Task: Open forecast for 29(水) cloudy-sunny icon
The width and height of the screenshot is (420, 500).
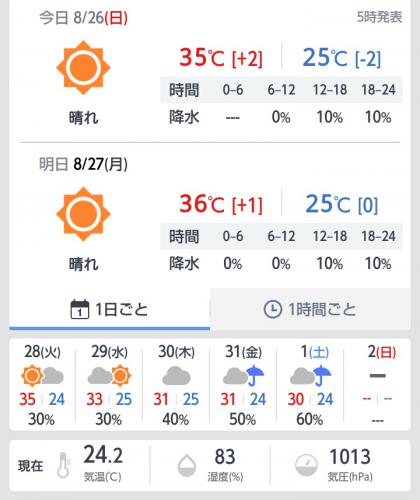Action: click(x=109, y=376)
